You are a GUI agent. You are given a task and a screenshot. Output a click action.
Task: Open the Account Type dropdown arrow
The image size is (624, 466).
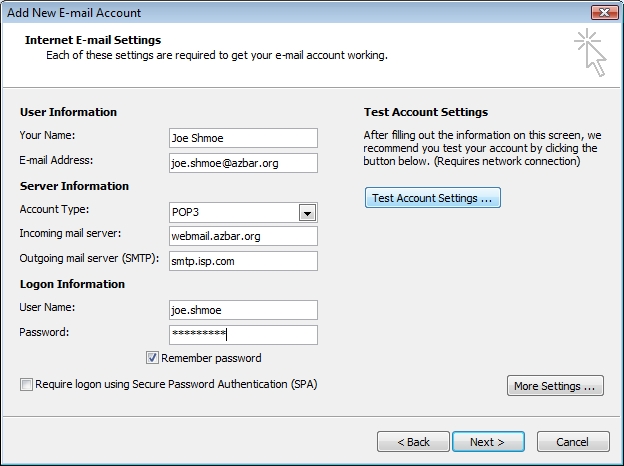click(x=307, y=213)
